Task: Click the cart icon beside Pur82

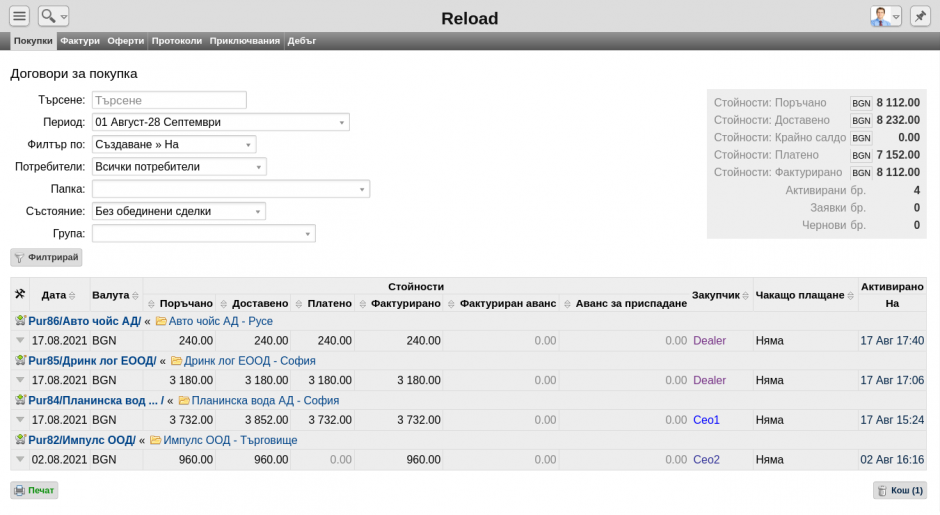Action: (x=20, y=440)
